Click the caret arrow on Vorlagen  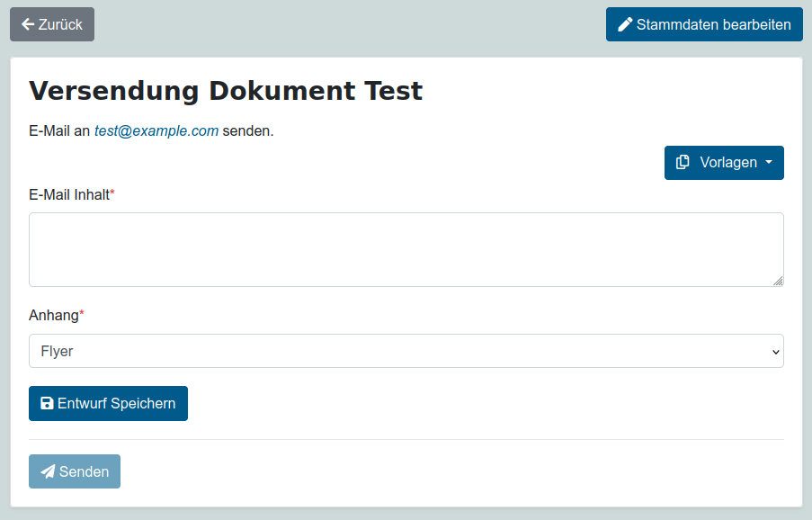point(769,163)
